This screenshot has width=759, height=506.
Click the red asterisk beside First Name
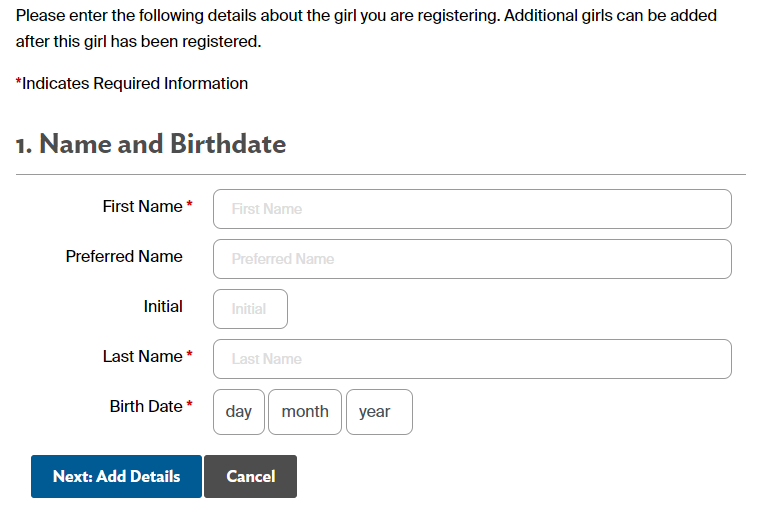pos(189,205)
